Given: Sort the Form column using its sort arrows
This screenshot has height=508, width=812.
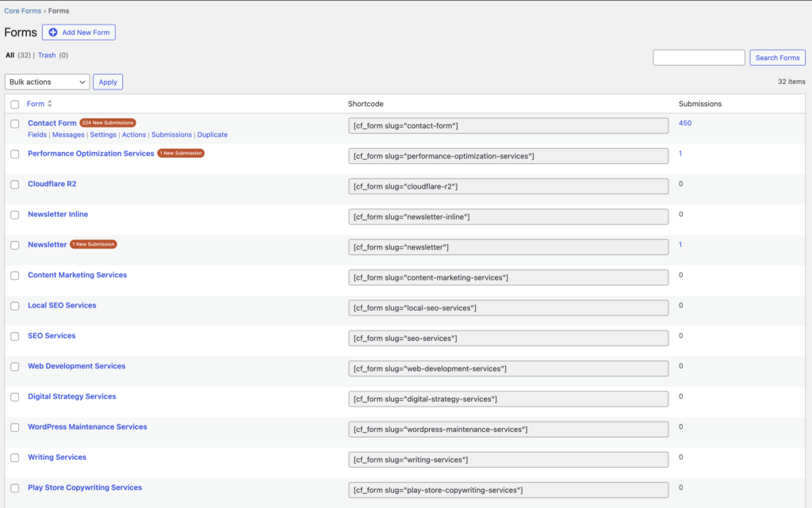Looking at the screenshot, I should [x=51, y=103].
